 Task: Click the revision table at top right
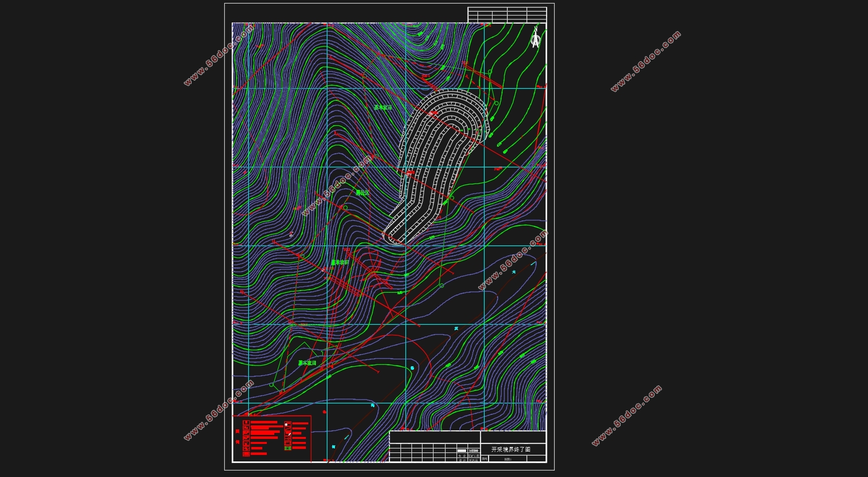point(507,15)
